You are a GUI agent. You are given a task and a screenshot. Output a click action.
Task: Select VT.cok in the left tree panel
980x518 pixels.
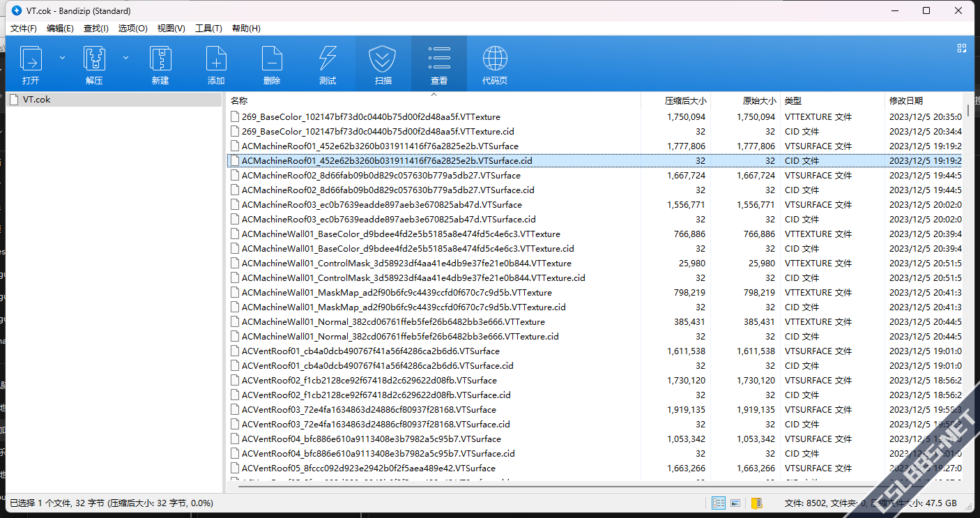[x=37, y=100]
